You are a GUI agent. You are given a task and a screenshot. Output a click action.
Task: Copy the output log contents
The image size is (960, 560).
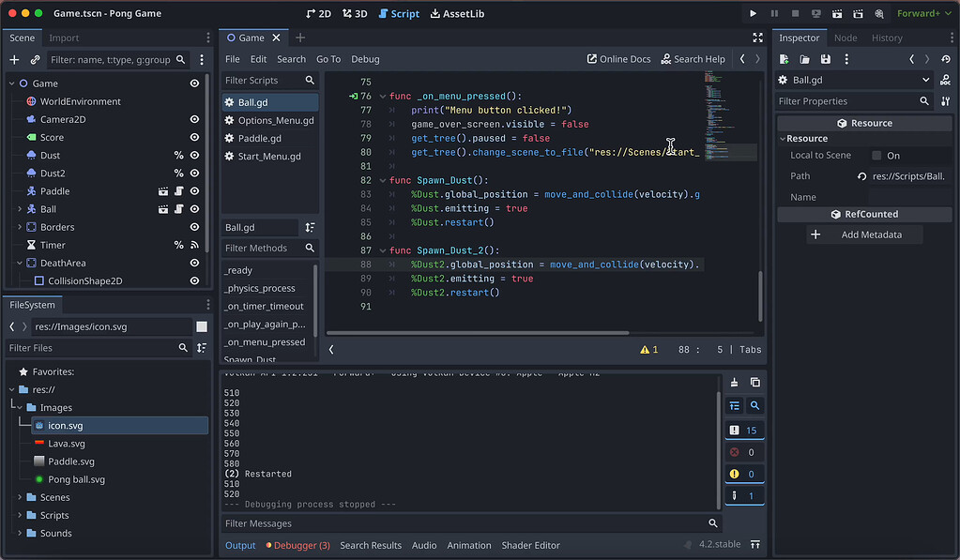754,383
